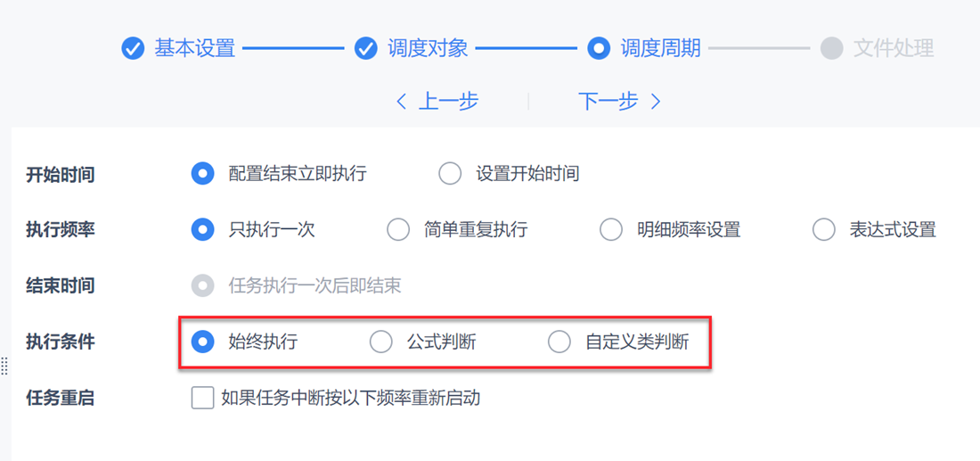Open the 基本设置 step tab
980x461 pixels.
(x=194, y=48)
